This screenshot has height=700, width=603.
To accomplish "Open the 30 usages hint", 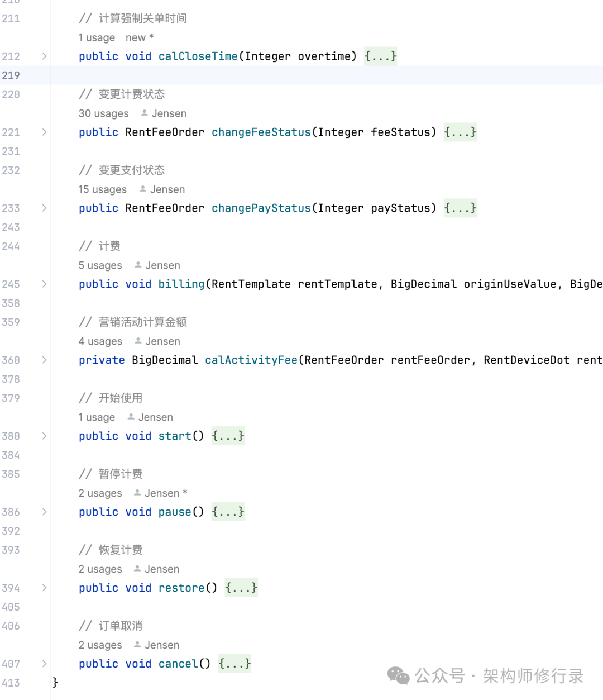I will [103, 113].
